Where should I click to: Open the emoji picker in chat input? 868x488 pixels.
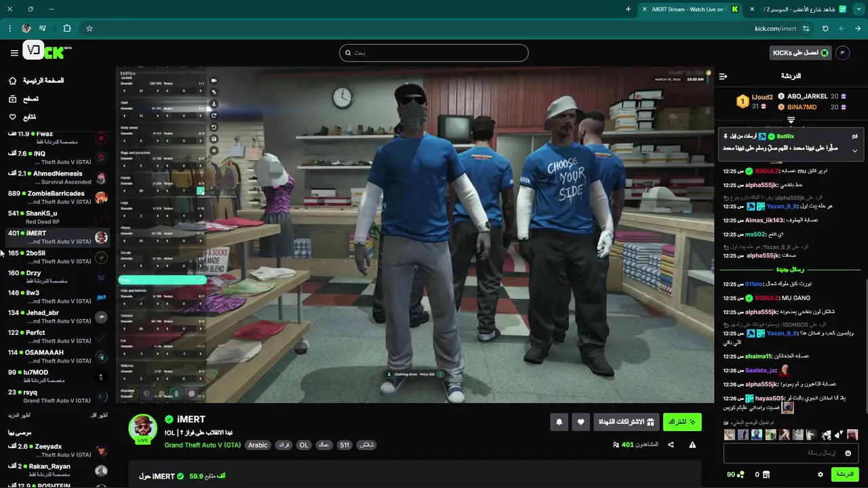click(848, 453)
